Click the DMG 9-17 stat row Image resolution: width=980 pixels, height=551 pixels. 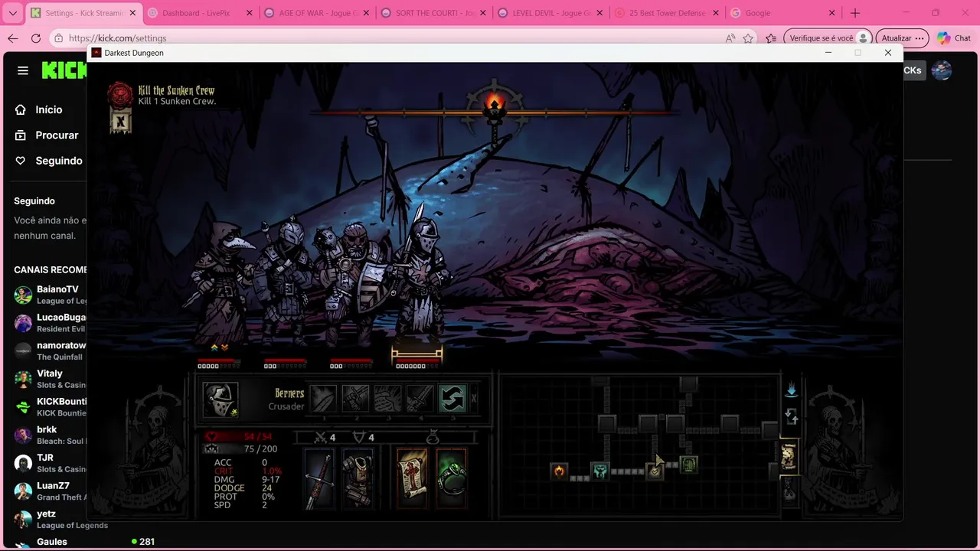pyautogui.click(x=247, y=480)
